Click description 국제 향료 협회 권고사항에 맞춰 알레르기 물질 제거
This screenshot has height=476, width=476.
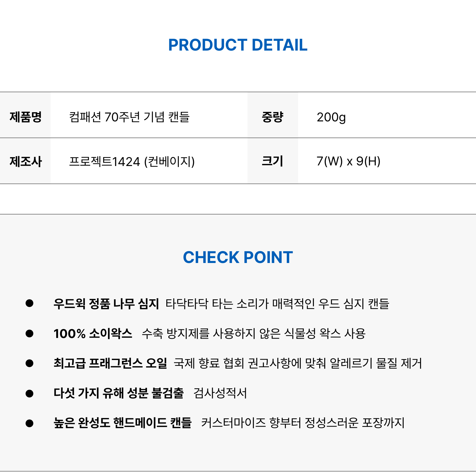click(x=298, y=363)
